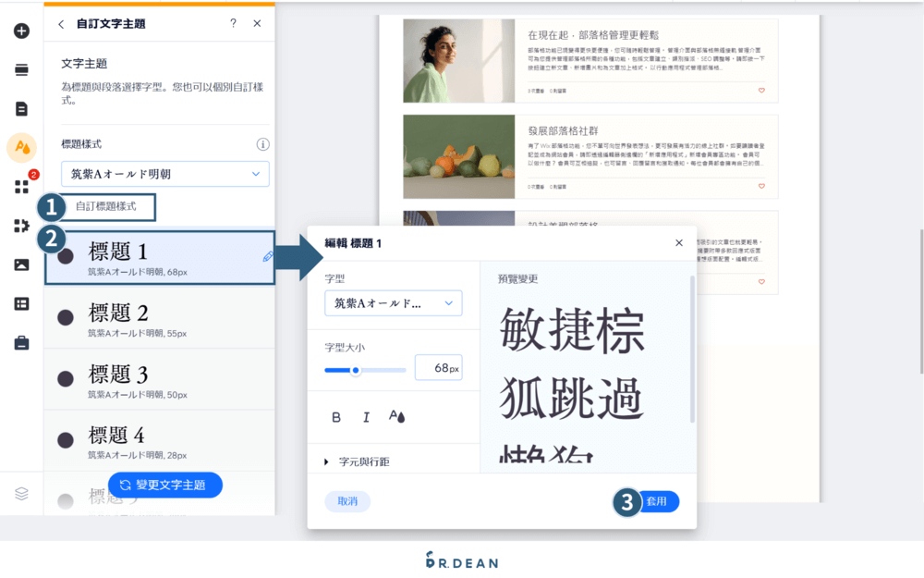Image resolution: width=924 pixels, height=578 pixels.
Task: Like a blog post with the heart toggle
Action: 761,92
